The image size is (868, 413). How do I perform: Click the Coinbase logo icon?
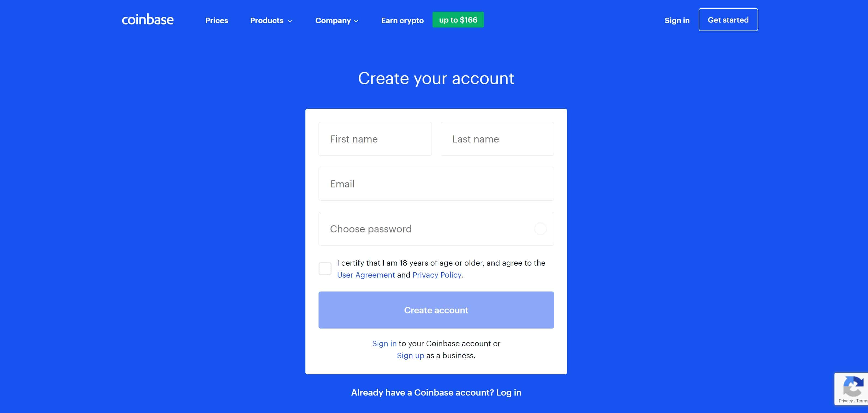coord(146,19)
